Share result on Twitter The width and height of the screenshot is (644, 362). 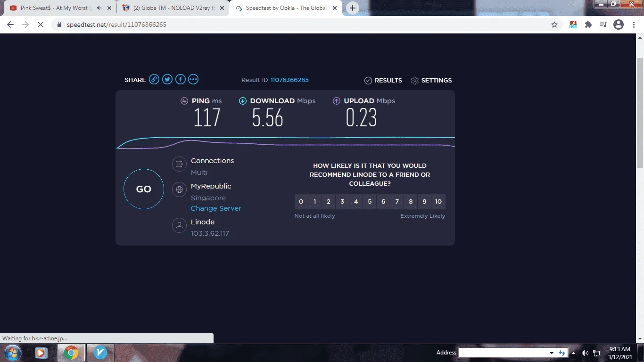pyautogui.click(x=167, y=80)
